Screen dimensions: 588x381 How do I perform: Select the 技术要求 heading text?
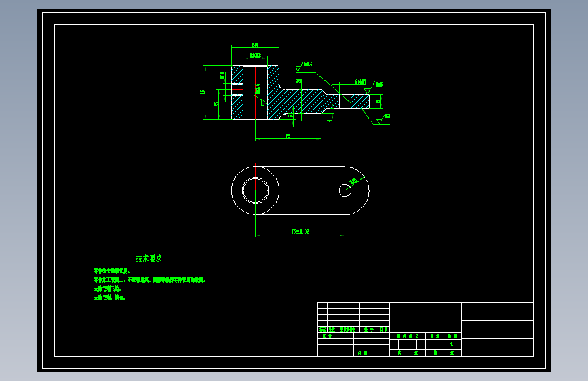(149, 258)
